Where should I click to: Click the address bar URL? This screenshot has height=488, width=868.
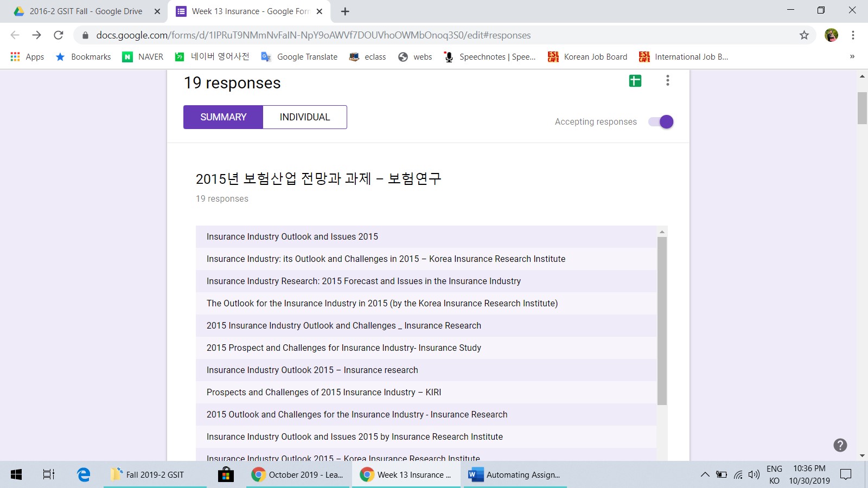pyautogui.click(x=314, y=35)
